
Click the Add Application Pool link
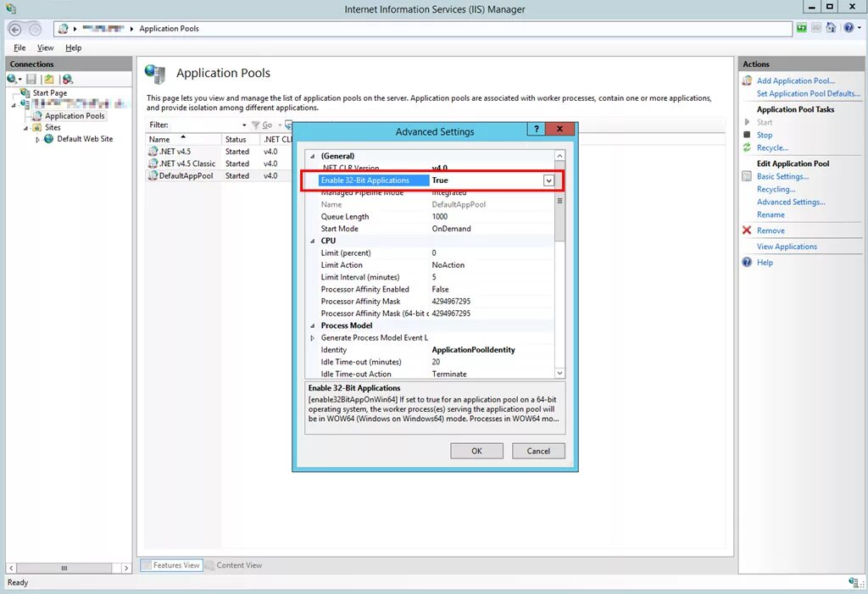tap(795, 80)
